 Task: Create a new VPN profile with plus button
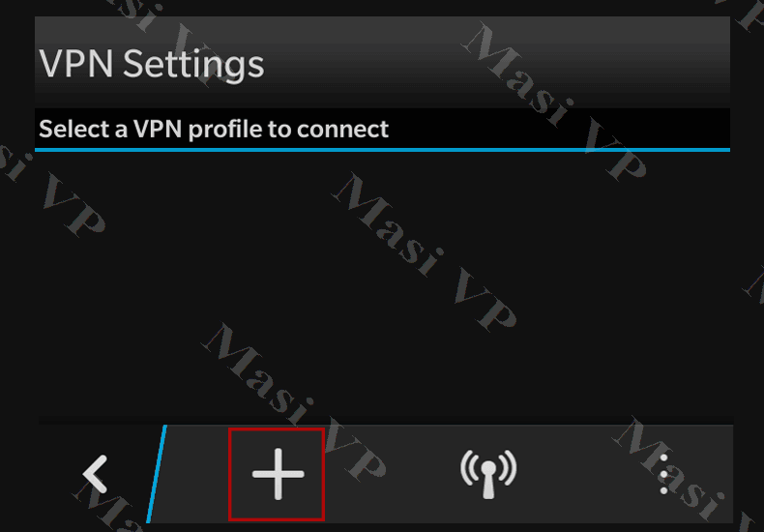click(278, 474)
